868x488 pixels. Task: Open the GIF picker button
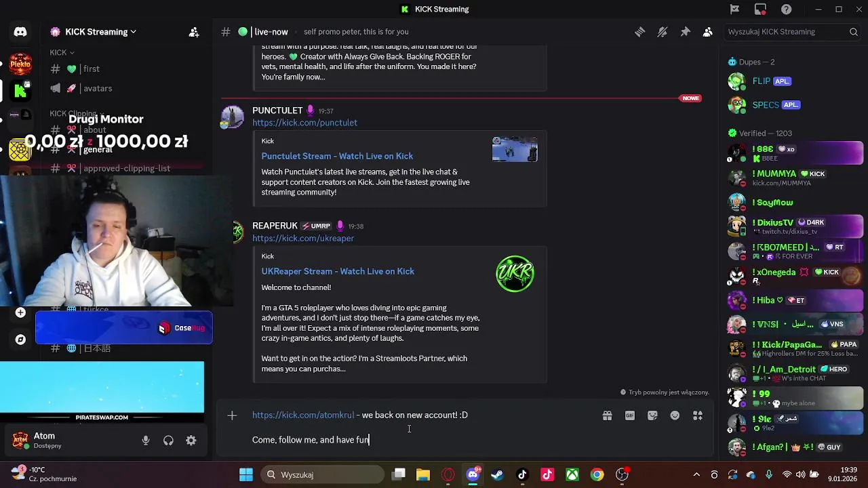(x=630, y=415)
